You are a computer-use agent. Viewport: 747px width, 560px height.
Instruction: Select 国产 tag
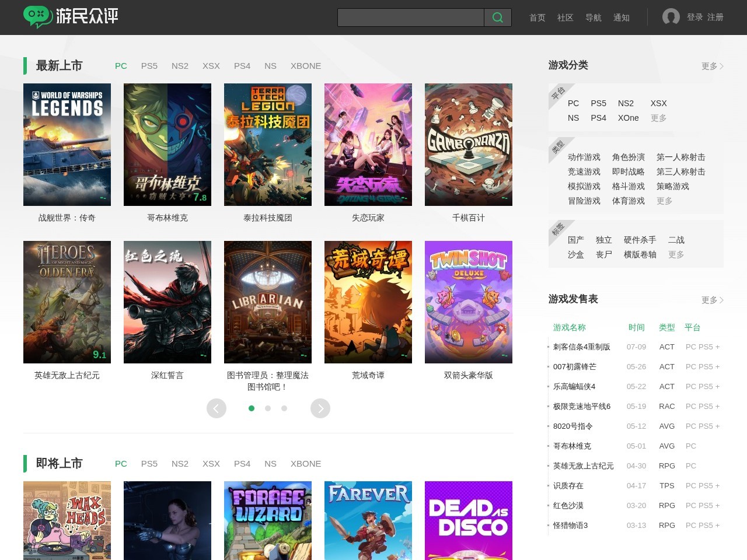tap(576, 240)
